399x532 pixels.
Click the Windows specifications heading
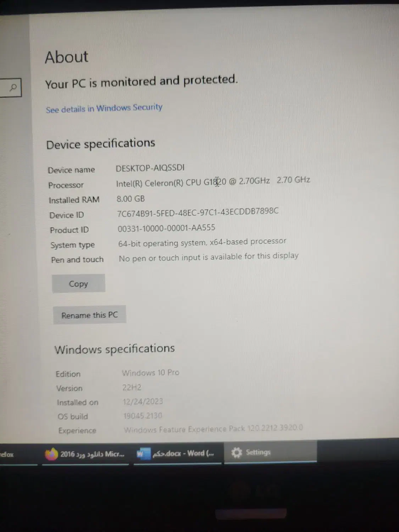(115, 349)
